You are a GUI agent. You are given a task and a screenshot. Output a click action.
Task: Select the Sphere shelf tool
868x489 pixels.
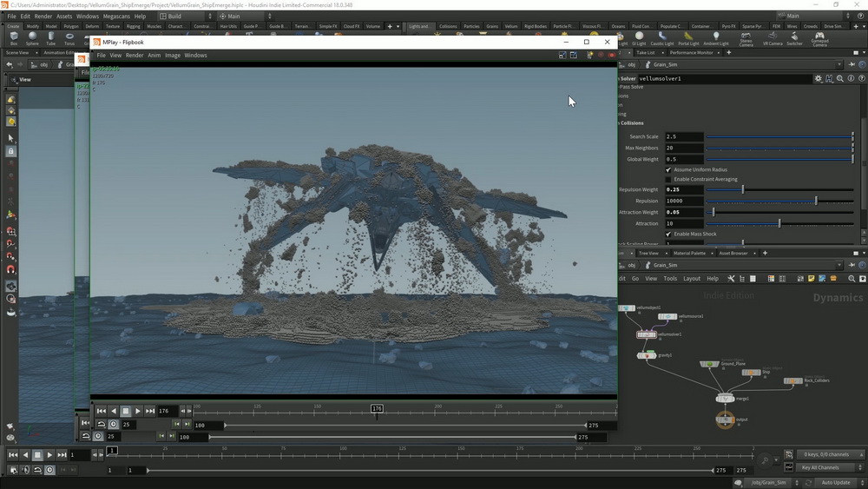[32, 39]
